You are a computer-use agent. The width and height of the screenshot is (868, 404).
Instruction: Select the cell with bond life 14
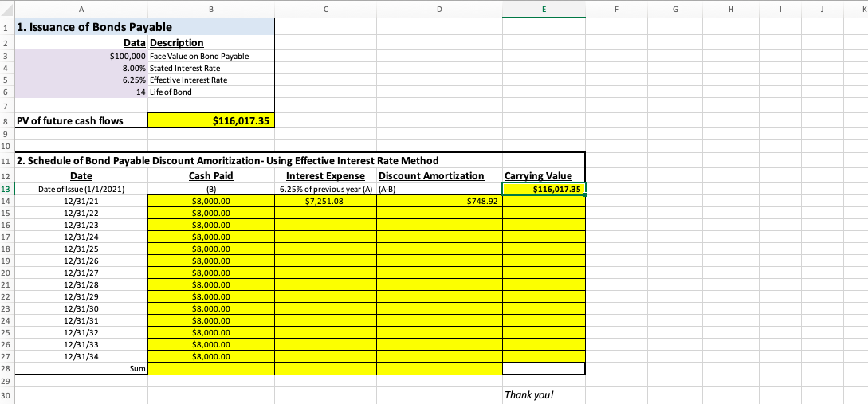pyautogui.click(x=81, y=92)
